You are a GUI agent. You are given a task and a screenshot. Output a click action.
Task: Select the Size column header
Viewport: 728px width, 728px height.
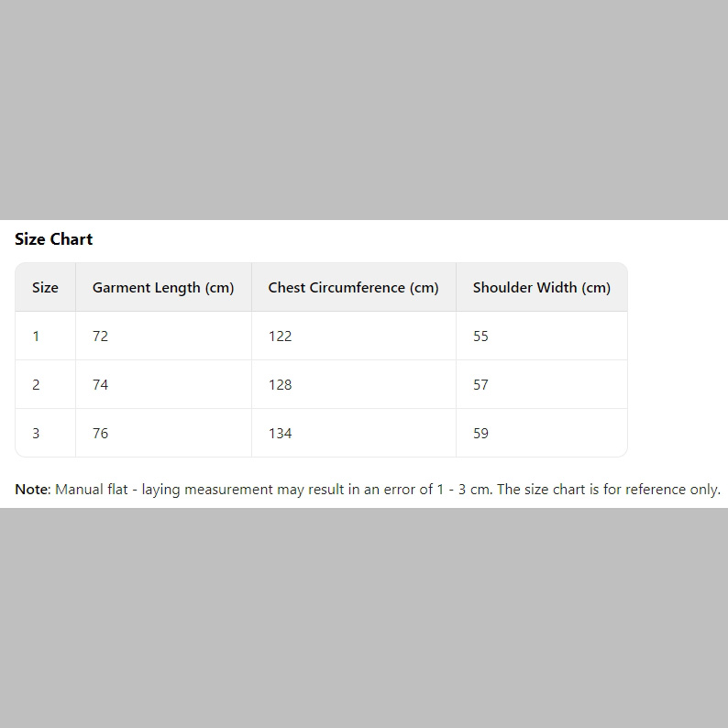coord(45,287)
